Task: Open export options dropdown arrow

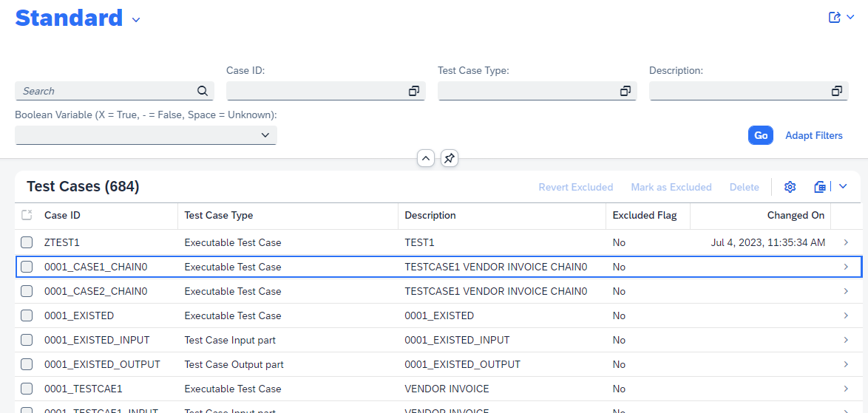Action: (x=842, y=187)
